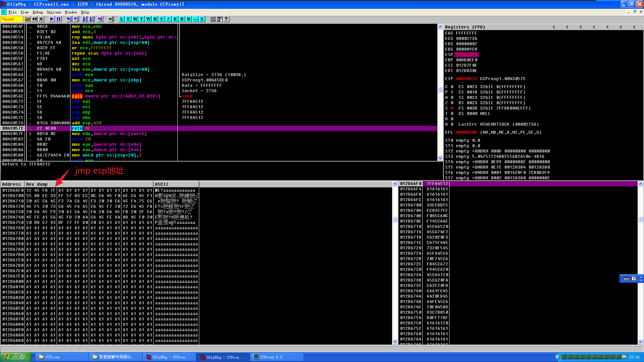Open debugging options list icon
Screen dimensions: 644x362
213,19
